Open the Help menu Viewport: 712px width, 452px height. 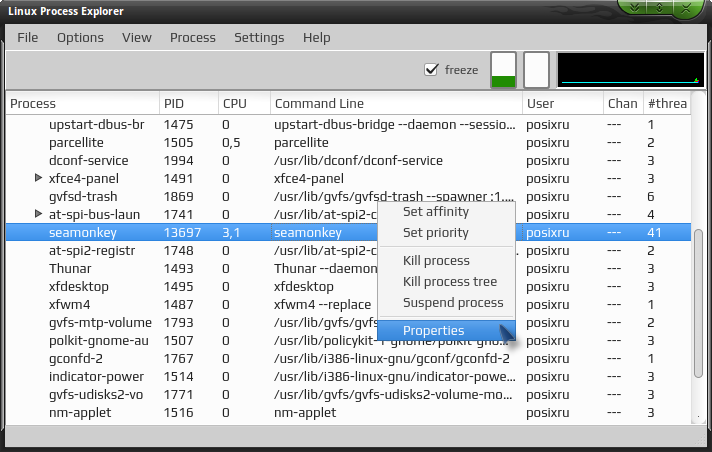point(316,37)
